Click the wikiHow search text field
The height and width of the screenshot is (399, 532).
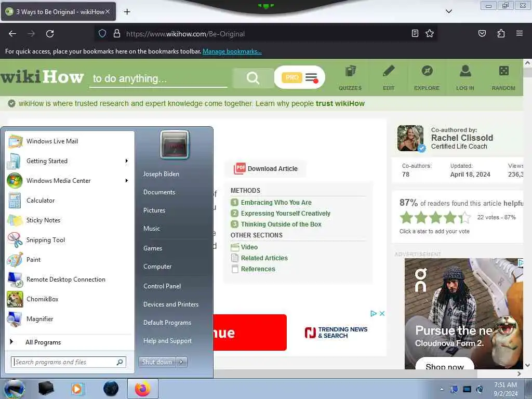[158, 79]
